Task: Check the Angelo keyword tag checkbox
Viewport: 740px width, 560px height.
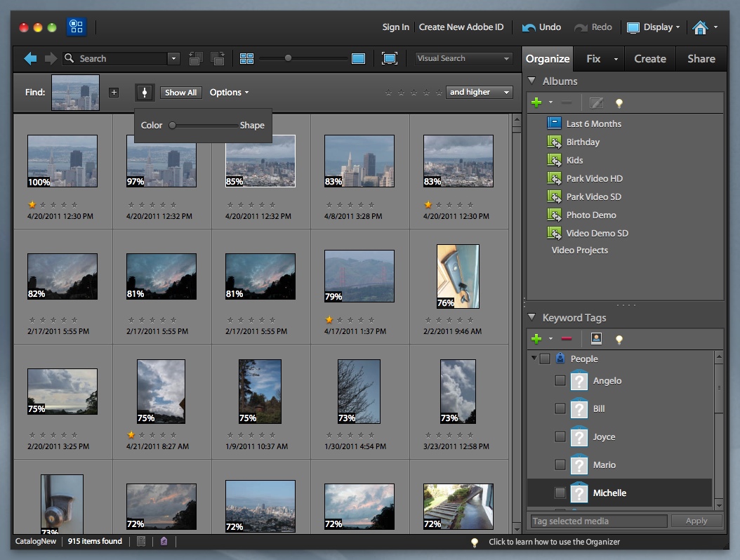Action: [x=560, y=380]
